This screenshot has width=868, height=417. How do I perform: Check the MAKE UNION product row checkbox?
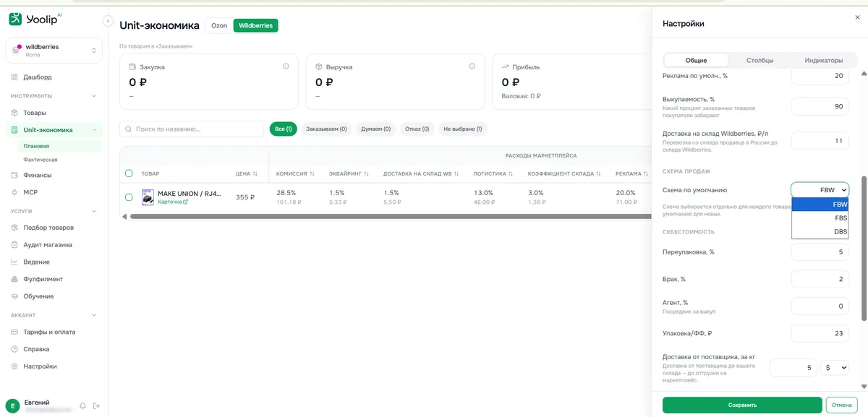[x=129, y=197]
